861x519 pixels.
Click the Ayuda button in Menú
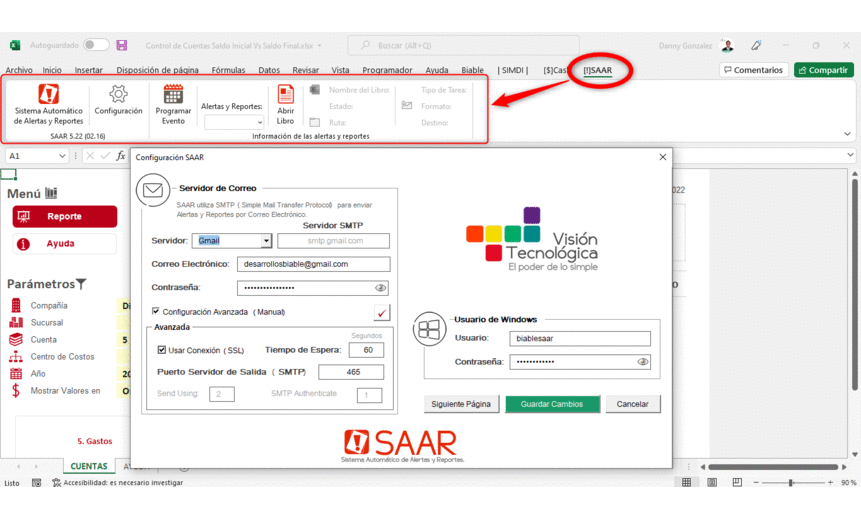(65, 243)
